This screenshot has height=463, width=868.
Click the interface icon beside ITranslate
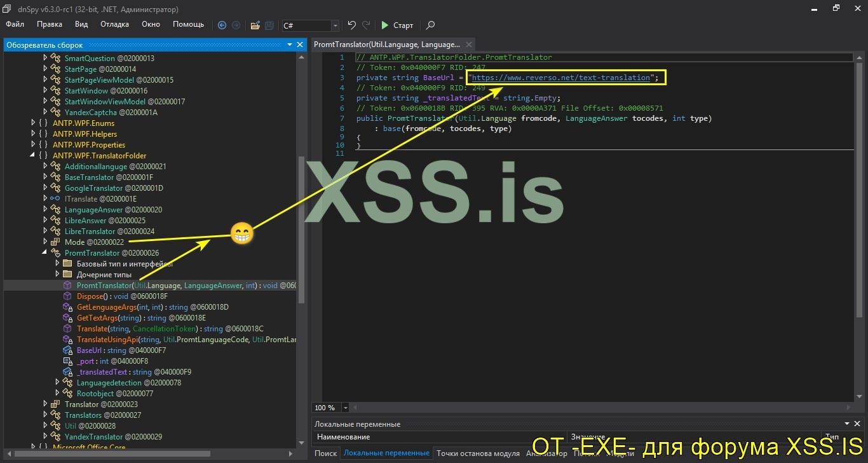(55, 199)
